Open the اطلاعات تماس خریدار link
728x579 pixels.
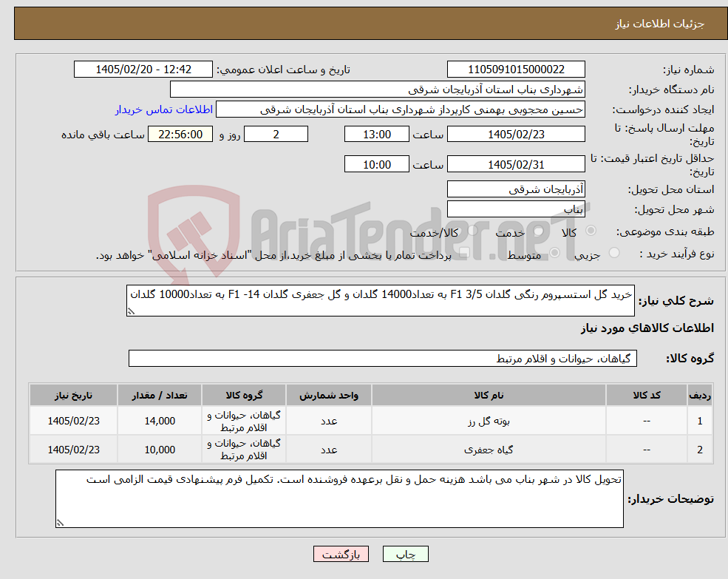[x=164, y=109]
